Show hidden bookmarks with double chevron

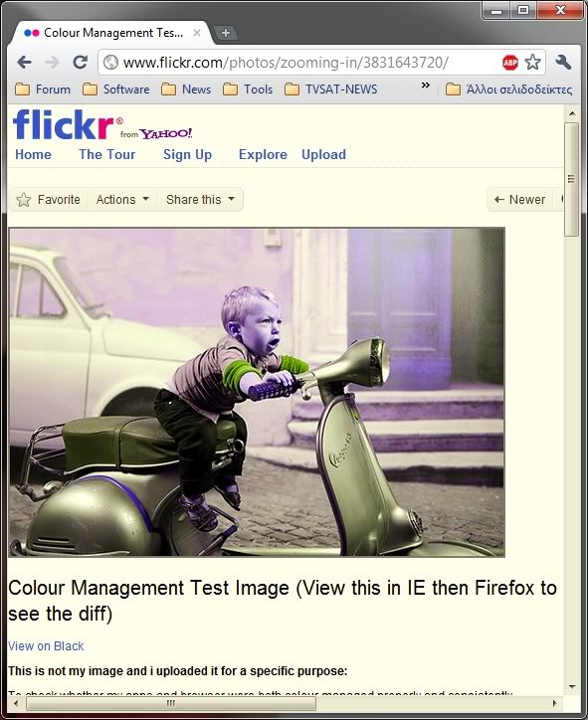tap(426, 85)
